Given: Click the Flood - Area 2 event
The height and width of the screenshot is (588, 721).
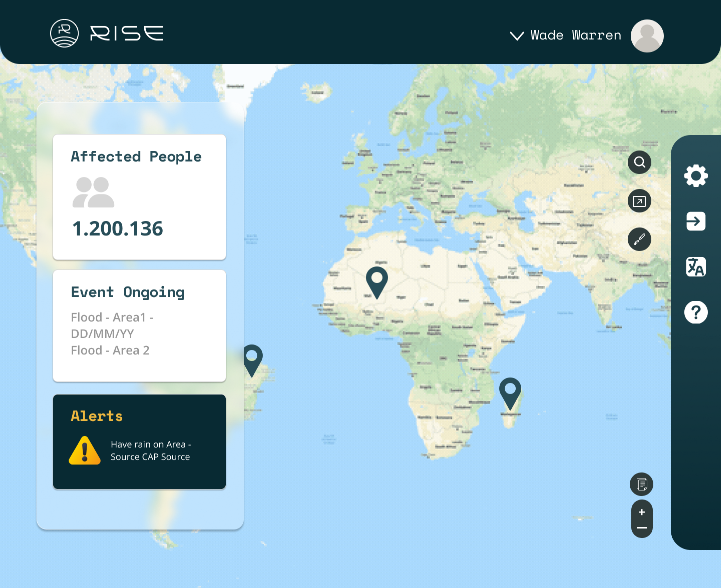Looking at the screenshot, I should click(x=110, y=350).
